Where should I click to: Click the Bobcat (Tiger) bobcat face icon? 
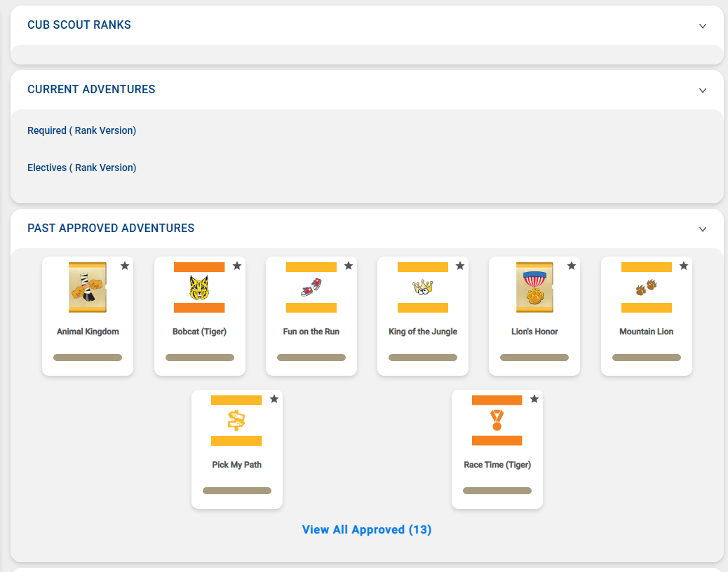coord(199,287)
